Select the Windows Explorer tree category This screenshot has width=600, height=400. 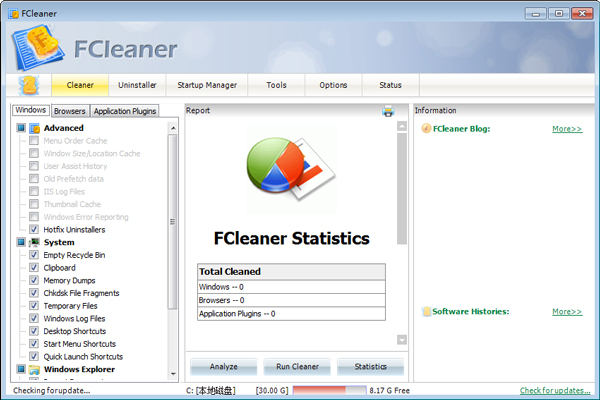coord(79,369)
